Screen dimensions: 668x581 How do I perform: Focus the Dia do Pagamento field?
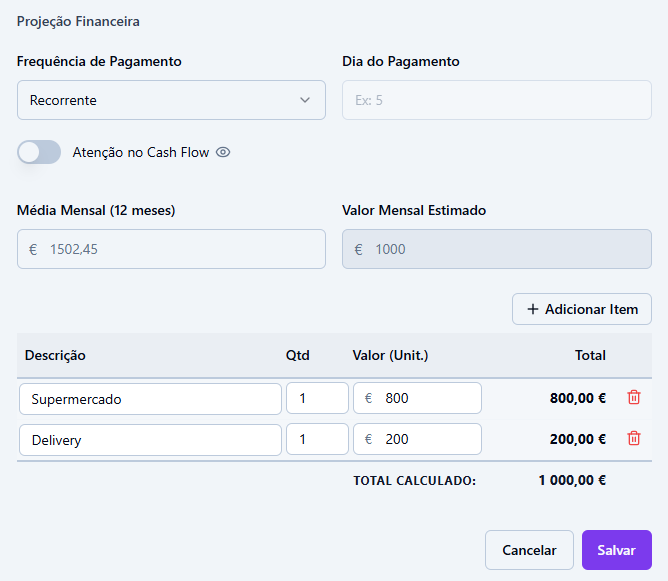pyautogui.click(x=497, y=100)
